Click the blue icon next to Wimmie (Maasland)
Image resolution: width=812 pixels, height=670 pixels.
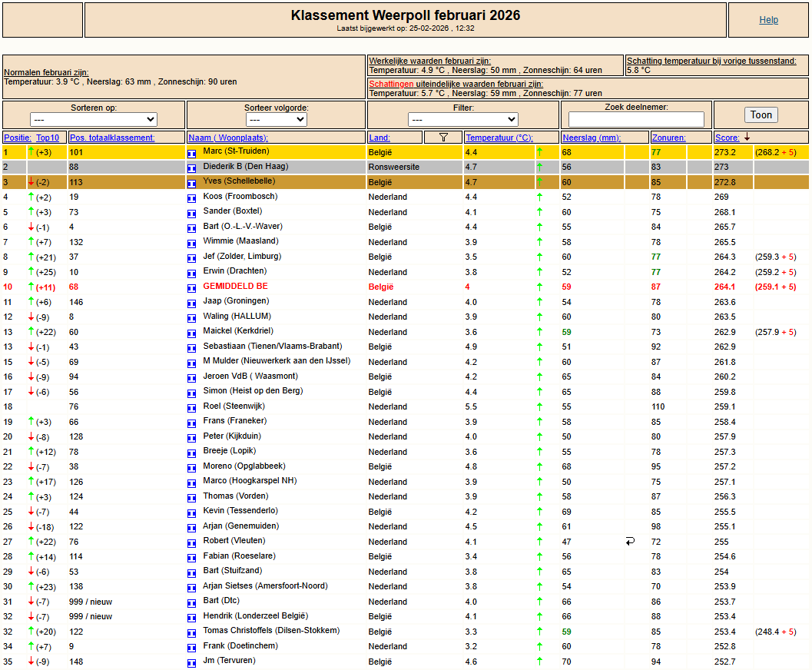[x=192, y=242]
